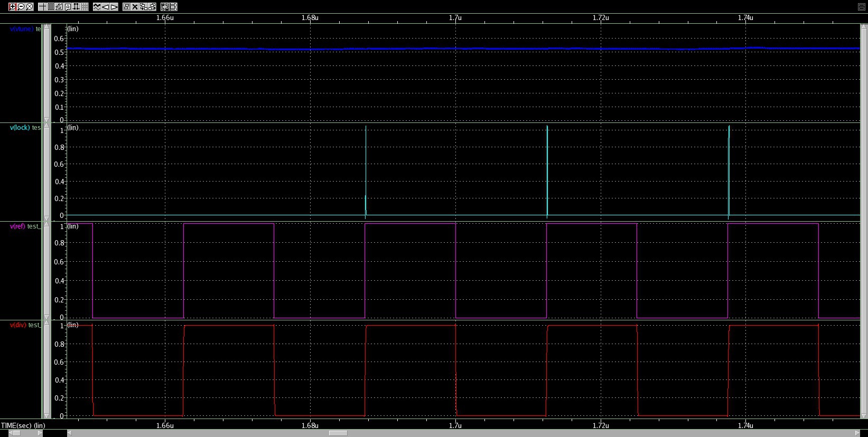The height and width of the screenshot is (437, 868).
Task: Open the measurement ruler triangle tool
Action: (59, 7)
